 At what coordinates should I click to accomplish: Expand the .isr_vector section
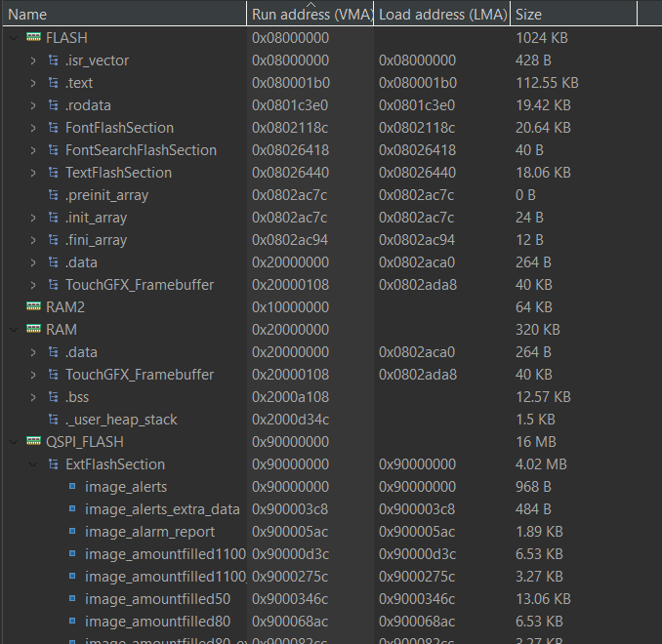click(x=33, y=60)
